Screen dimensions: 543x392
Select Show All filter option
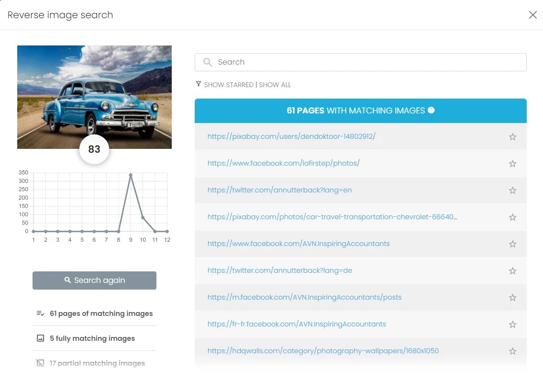(275, 85)
